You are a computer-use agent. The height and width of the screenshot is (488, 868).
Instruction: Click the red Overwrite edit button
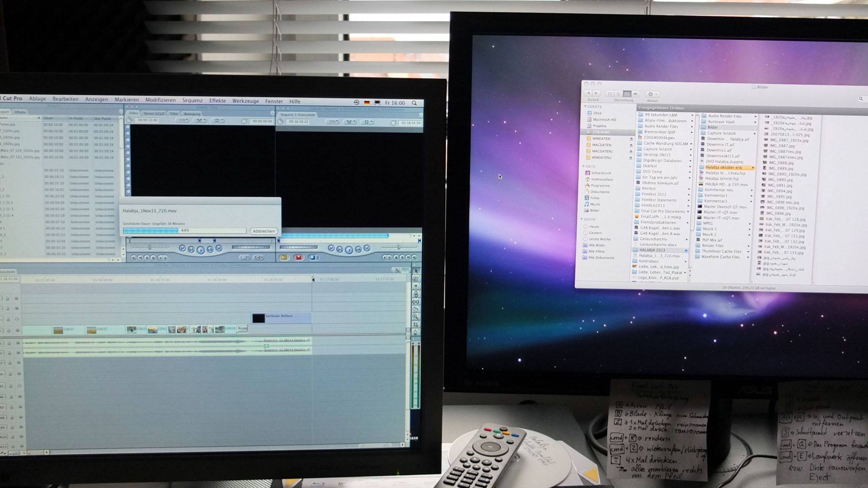pyautogui.click(x=299, y=258)
